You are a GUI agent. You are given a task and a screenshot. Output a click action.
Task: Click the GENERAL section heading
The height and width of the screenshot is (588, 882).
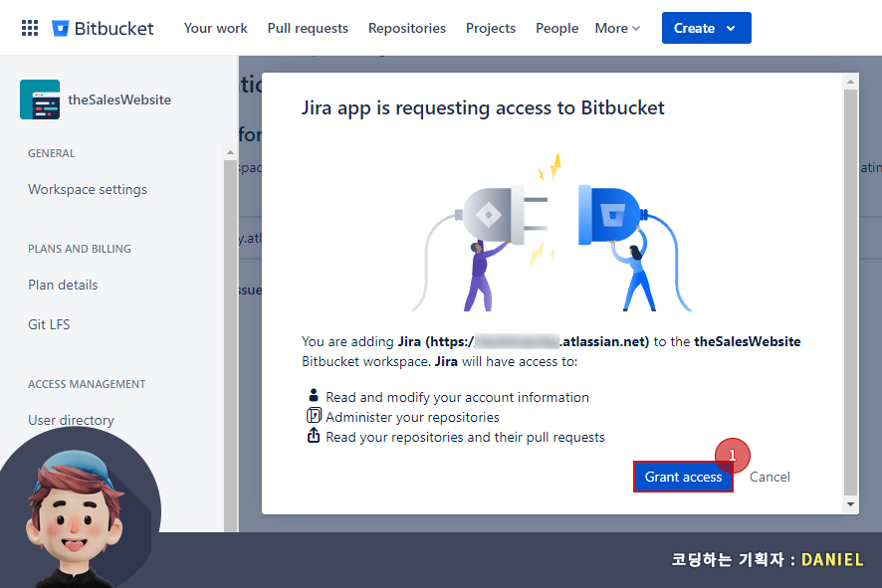tap(51, 153)
